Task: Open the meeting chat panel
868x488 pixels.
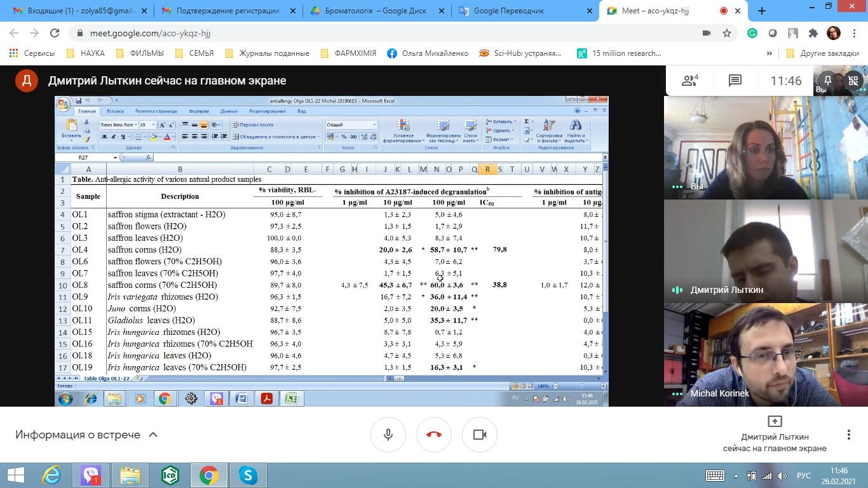Action: point(735,81)
